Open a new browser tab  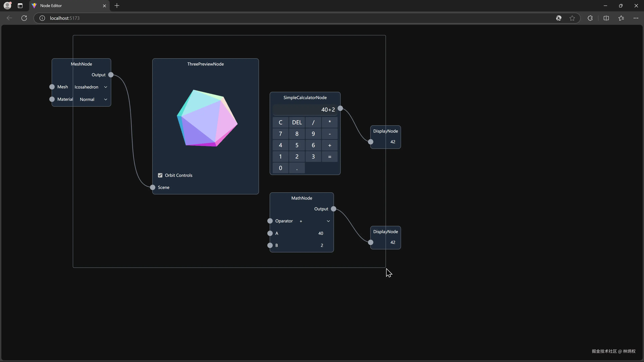(x=117, y=6)
